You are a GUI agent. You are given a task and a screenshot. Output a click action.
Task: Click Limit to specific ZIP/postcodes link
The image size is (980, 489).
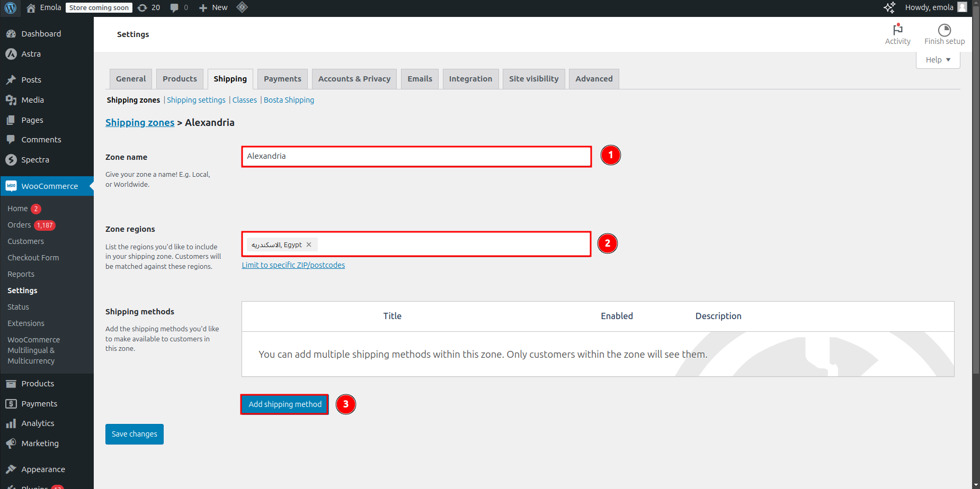click(x=293, y=265)
